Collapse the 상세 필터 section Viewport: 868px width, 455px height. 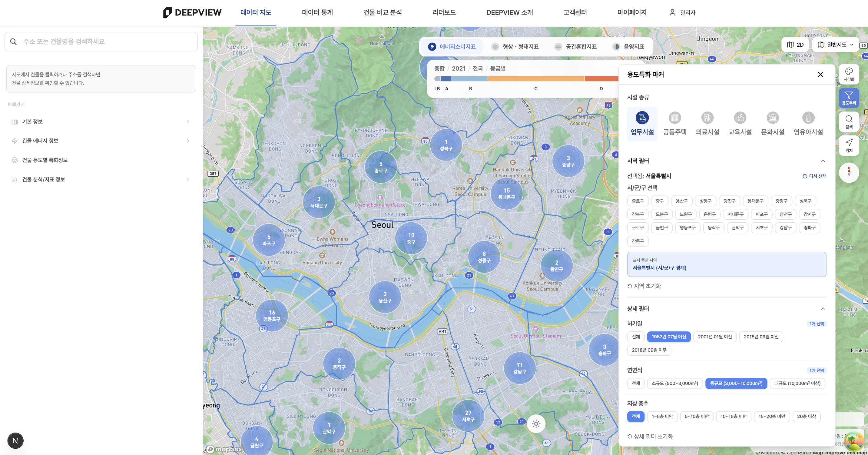823,308
